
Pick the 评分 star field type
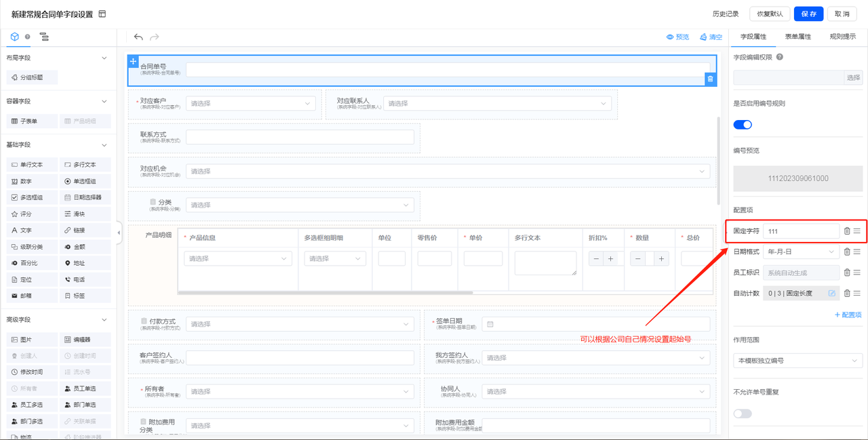coord(32,214)
